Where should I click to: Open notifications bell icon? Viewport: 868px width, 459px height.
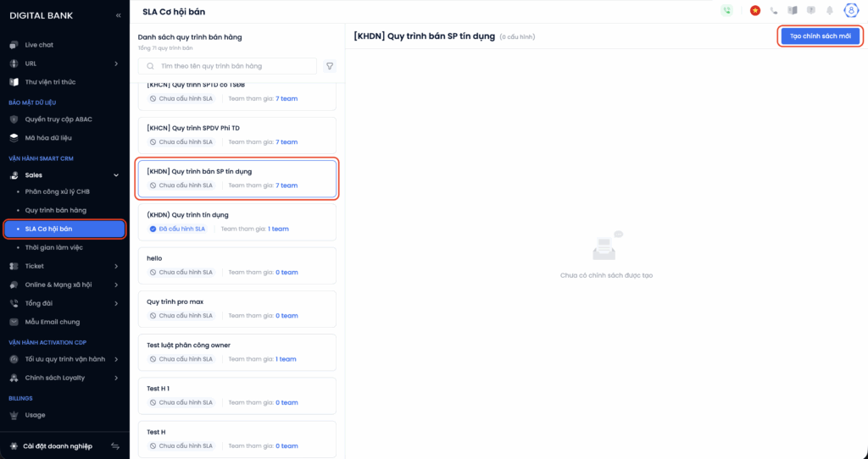click(x=829, y=11)
